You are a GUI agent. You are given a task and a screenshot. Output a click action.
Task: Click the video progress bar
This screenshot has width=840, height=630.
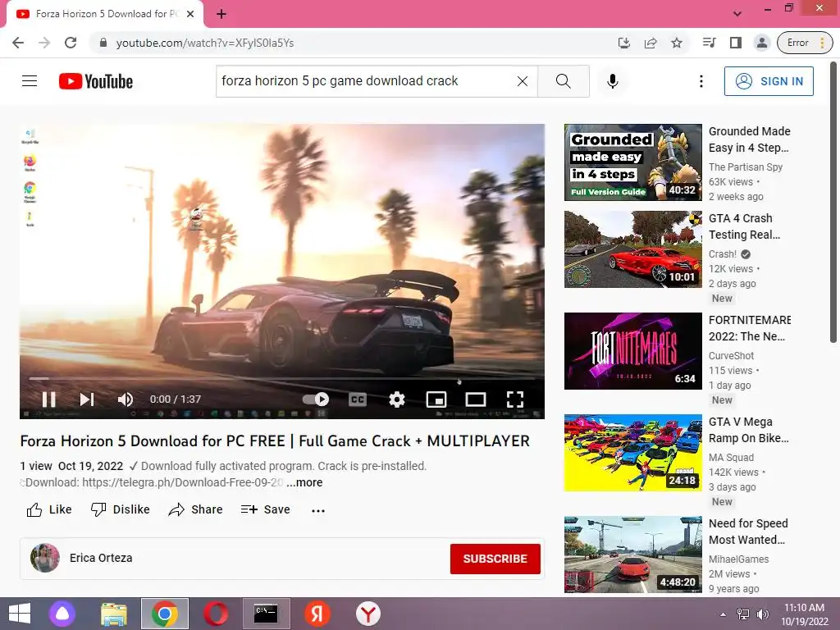point(282,379)
